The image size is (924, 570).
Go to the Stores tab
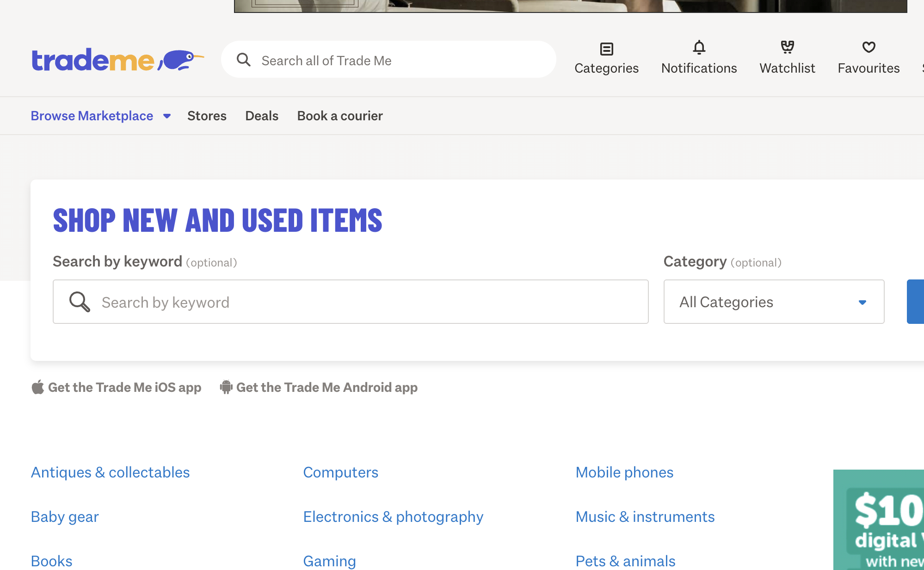pyautogui.click(x=207, y=116)
